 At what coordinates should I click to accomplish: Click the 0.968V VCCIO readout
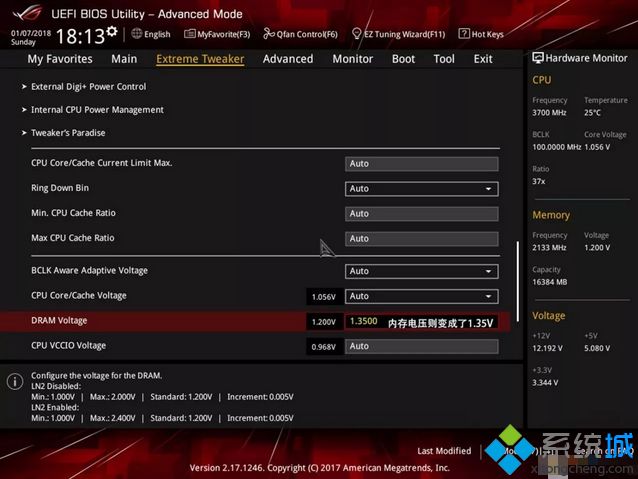click(x=324, y=347)
